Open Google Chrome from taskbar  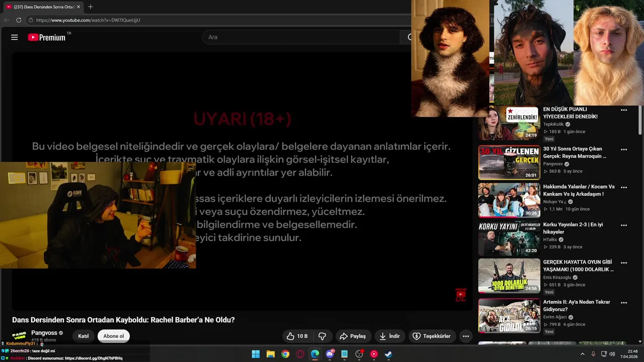point(285,354)
